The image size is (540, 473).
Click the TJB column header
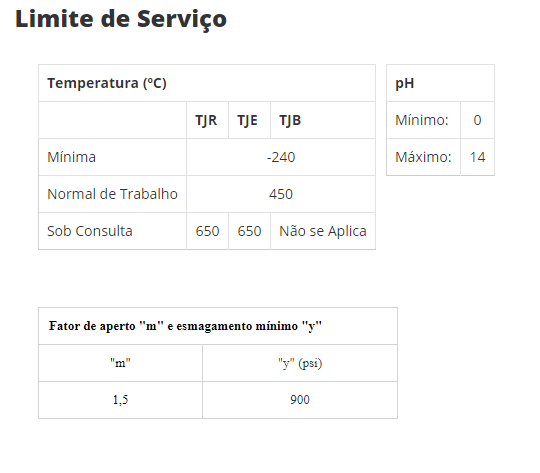point(290,120)
